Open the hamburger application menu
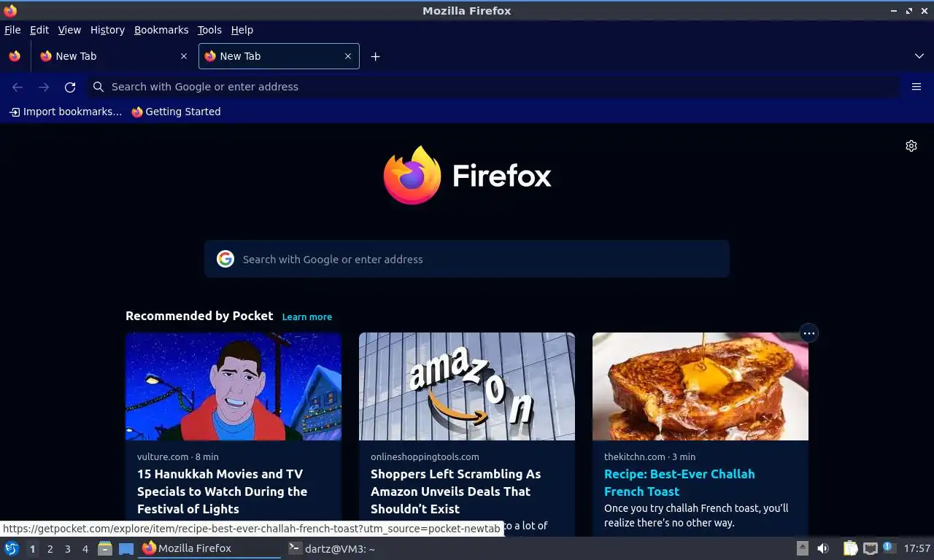 [x=916, y=87]
